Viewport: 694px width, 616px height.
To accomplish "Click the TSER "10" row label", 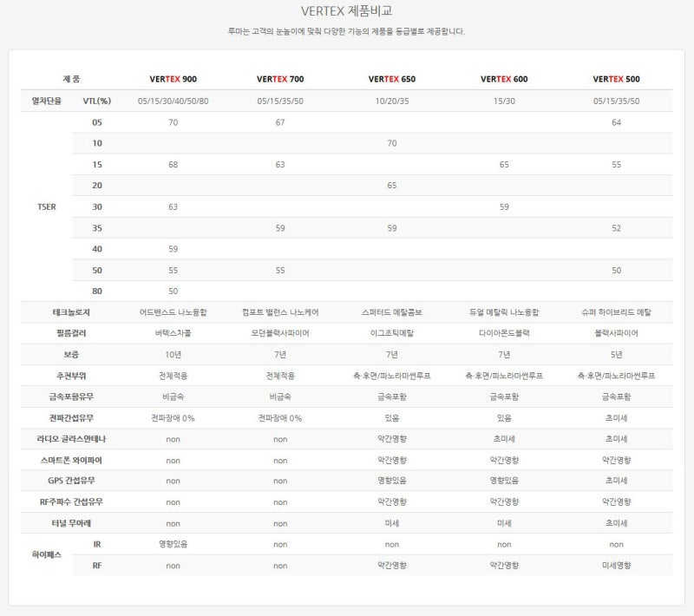I will pyautogui.click(x=97, y=143).
